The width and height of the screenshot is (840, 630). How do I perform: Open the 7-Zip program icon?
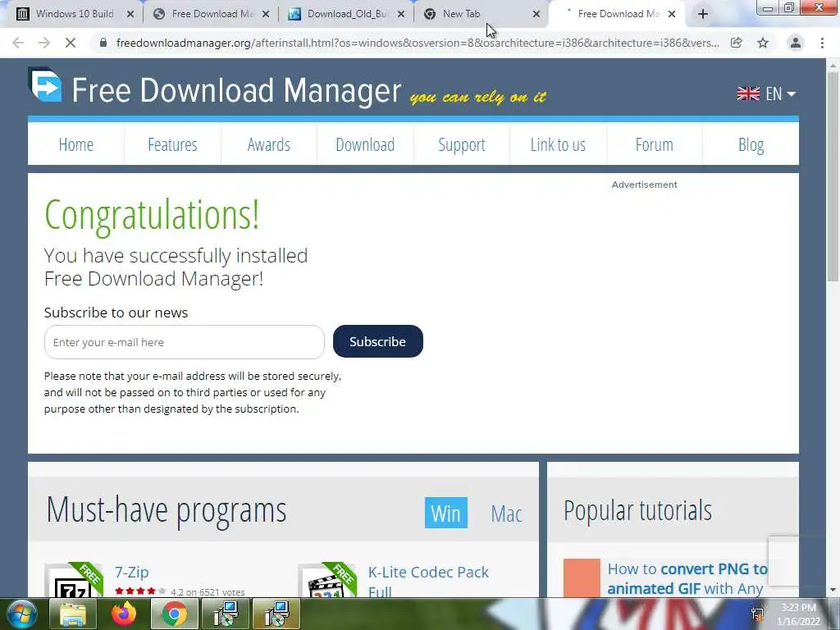pos(73,581)
